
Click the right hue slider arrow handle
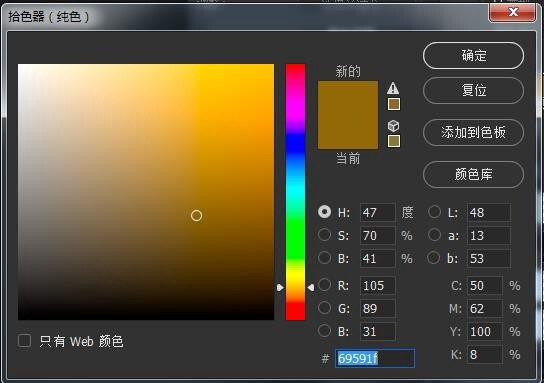(x=311, y=288)
